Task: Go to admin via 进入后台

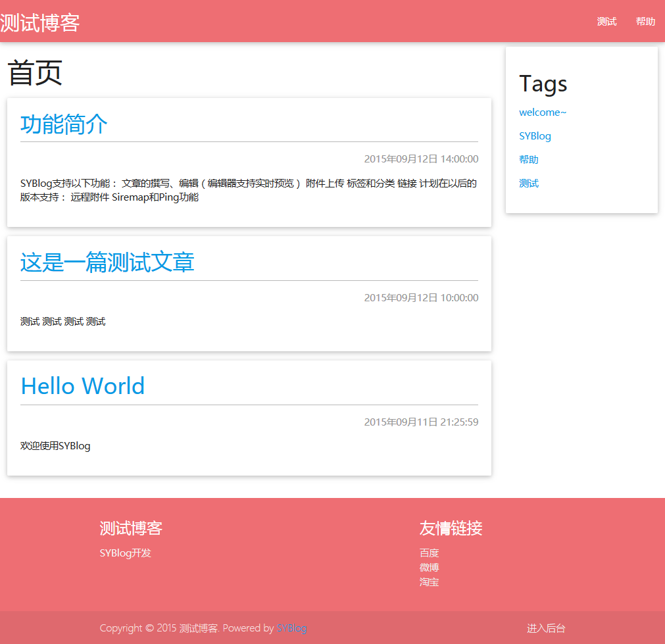Action: point(546,628)
